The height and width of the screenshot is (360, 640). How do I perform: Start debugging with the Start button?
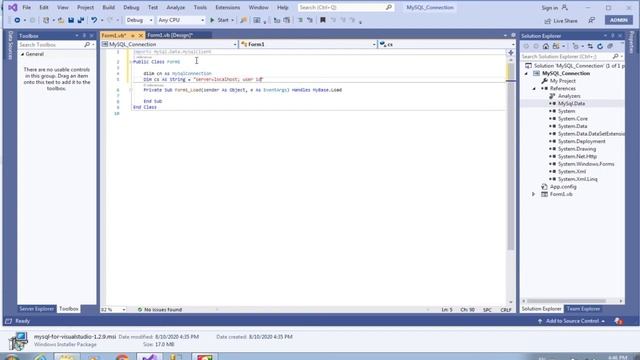pyautogui.click(x=219, y=20)
